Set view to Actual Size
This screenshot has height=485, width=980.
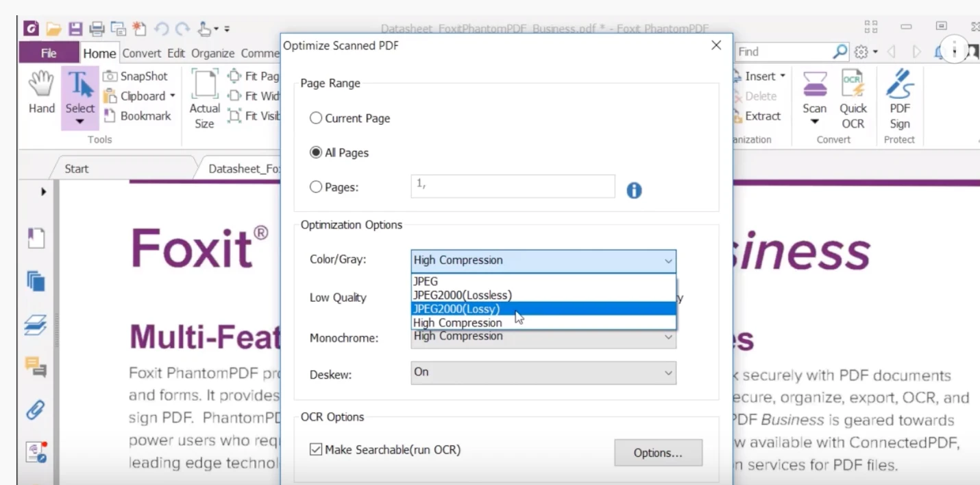click(204, 100)
